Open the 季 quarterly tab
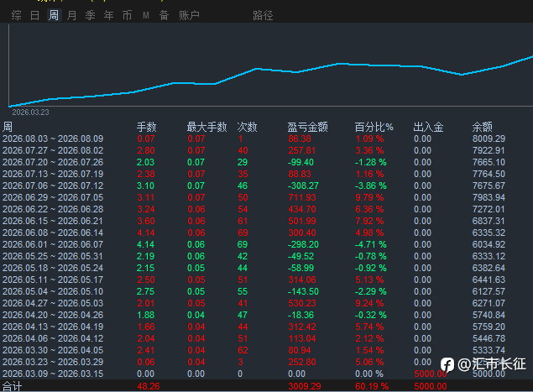 click(90, 15)
